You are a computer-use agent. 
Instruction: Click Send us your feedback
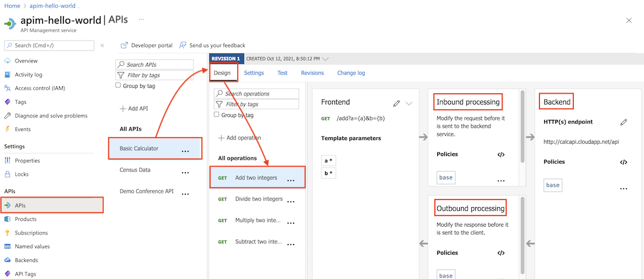click(212, 45)
